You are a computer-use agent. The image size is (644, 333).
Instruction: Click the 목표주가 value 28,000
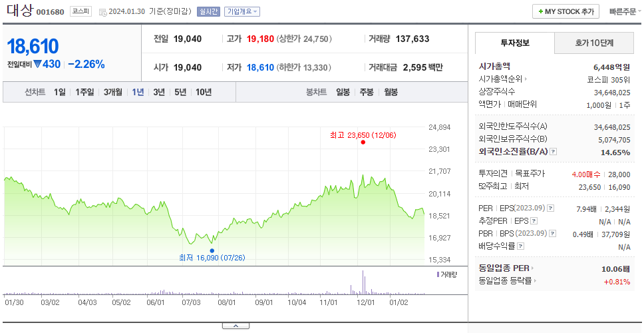coord(619,174)
